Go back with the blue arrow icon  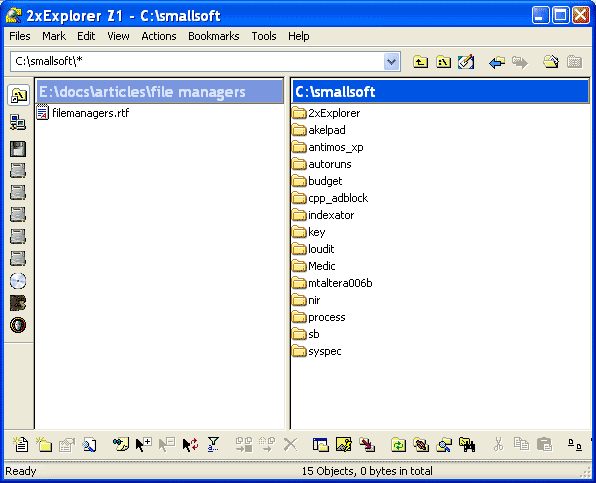pyautogui.click(x=497, y=62)
